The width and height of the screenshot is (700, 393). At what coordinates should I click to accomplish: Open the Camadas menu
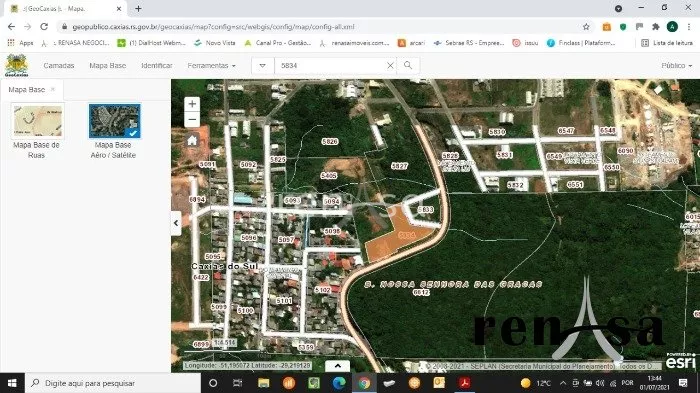pyautogui.click(x=59, y=65)
